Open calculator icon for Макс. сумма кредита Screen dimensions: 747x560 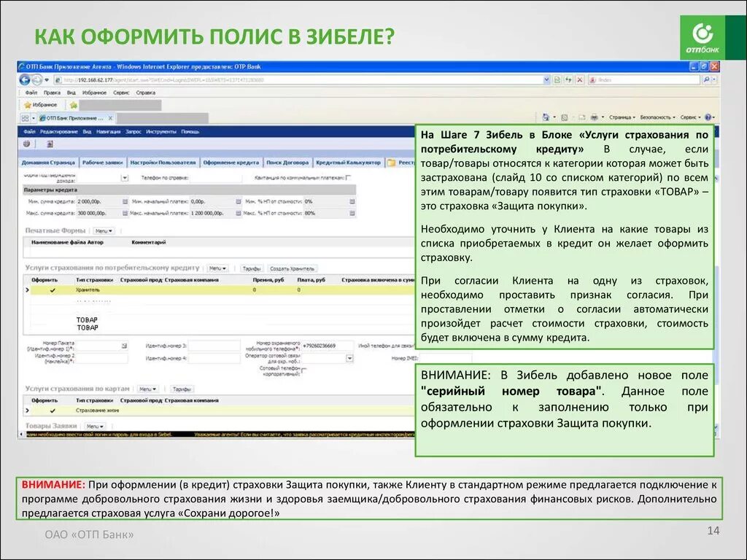(125, 214)
